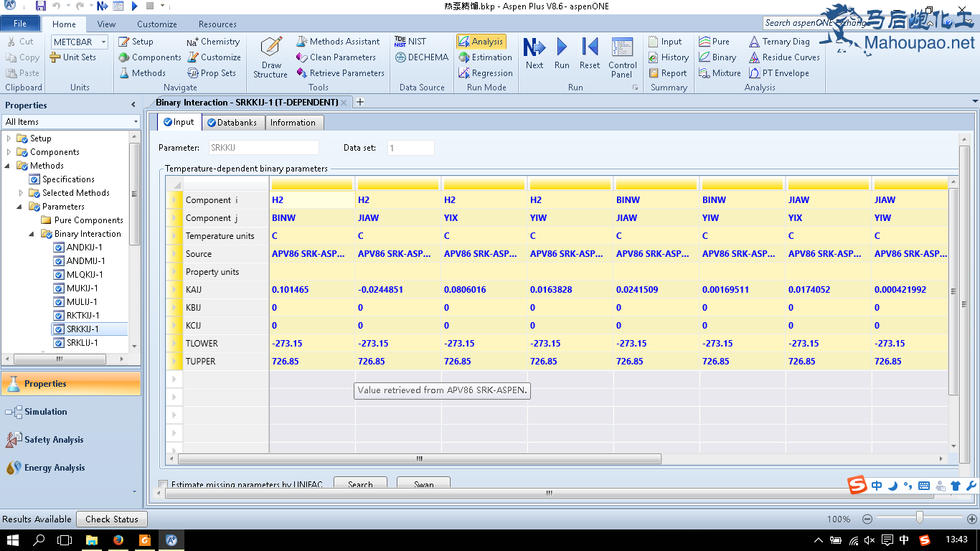Click the Next button in the Run group
Screen dimensions: 980x551
(x=534, y=55)
